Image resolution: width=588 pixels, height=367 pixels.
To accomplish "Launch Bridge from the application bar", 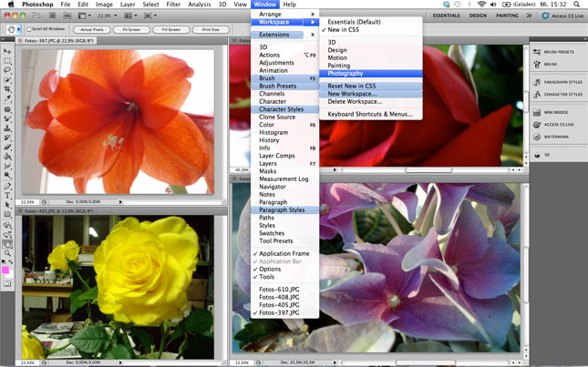I will 52,15.
